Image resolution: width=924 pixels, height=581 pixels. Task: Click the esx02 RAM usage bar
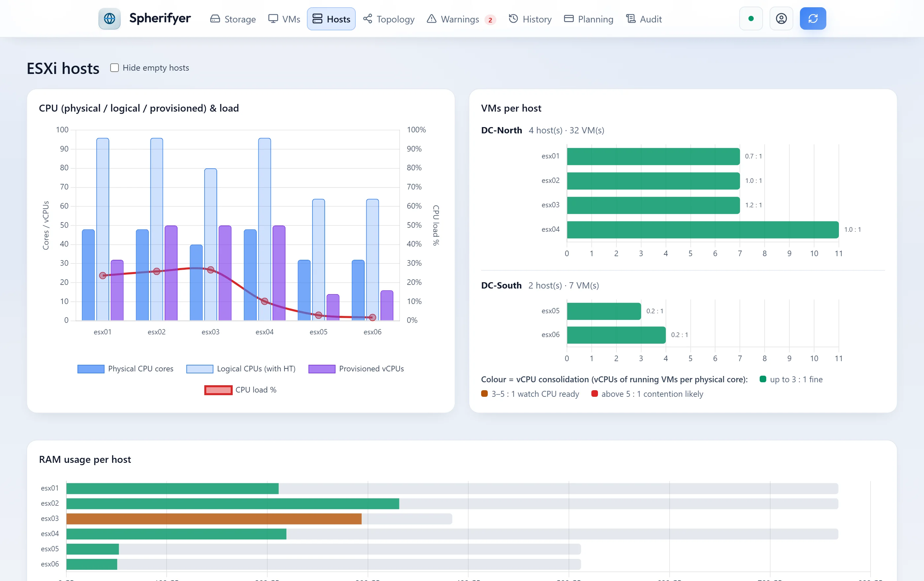point(233,503)
